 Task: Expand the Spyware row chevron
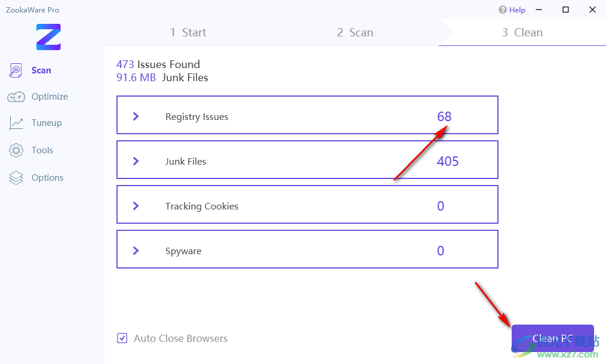136,251
